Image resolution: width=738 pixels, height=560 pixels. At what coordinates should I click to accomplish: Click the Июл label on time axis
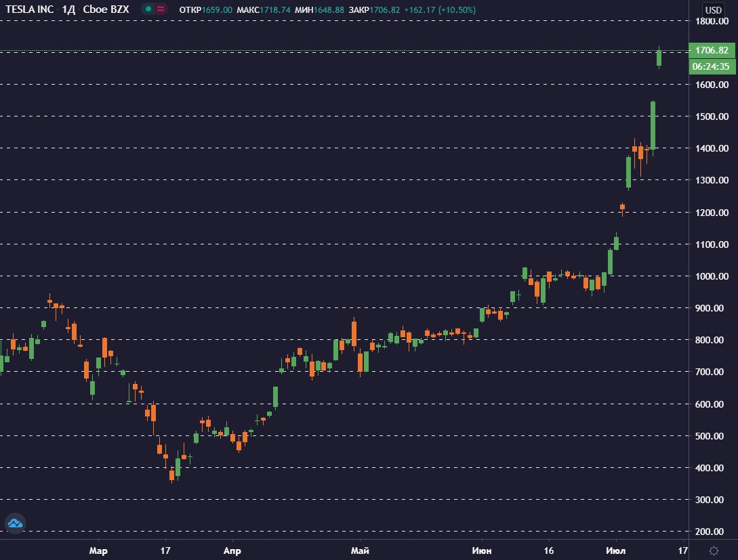[x=615, y=551]
